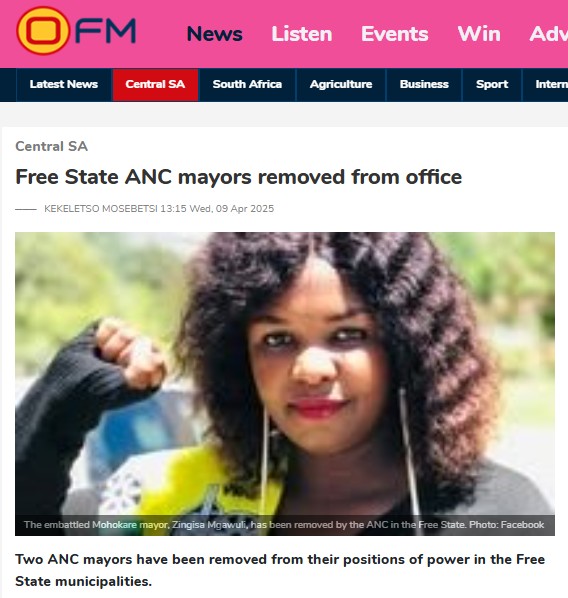The image size is (568, 598).
Task: Open the partially visible Adv menu item
Action: pyautogui.click(x=549, y=34)
